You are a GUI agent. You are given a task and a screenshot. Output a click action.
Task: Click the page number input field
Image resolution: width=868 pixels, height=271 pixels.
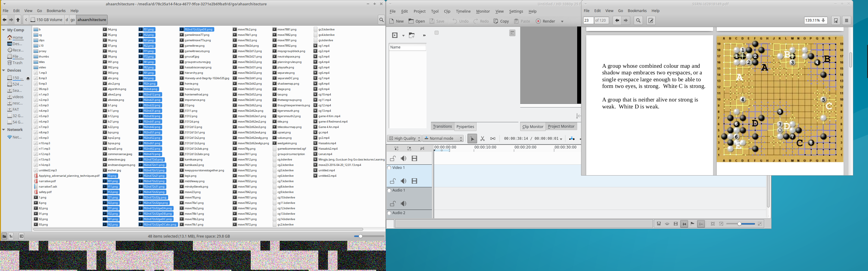[x=588, y=20]
